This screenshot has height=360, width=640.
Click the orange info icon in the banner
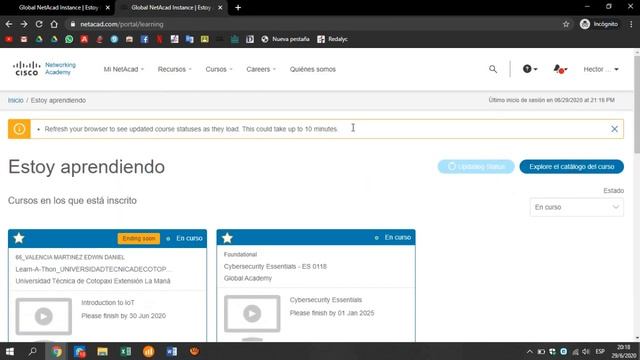(19, 129)
